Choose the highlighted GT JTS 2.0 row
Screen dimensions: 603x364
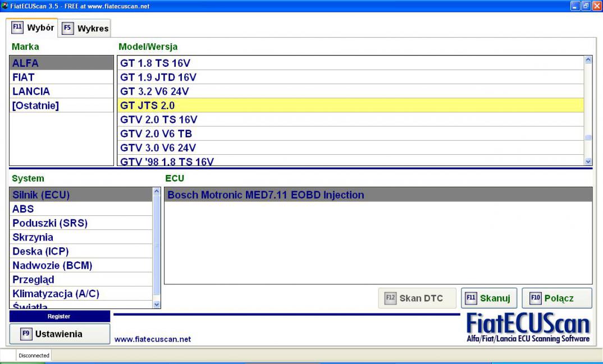351,105
